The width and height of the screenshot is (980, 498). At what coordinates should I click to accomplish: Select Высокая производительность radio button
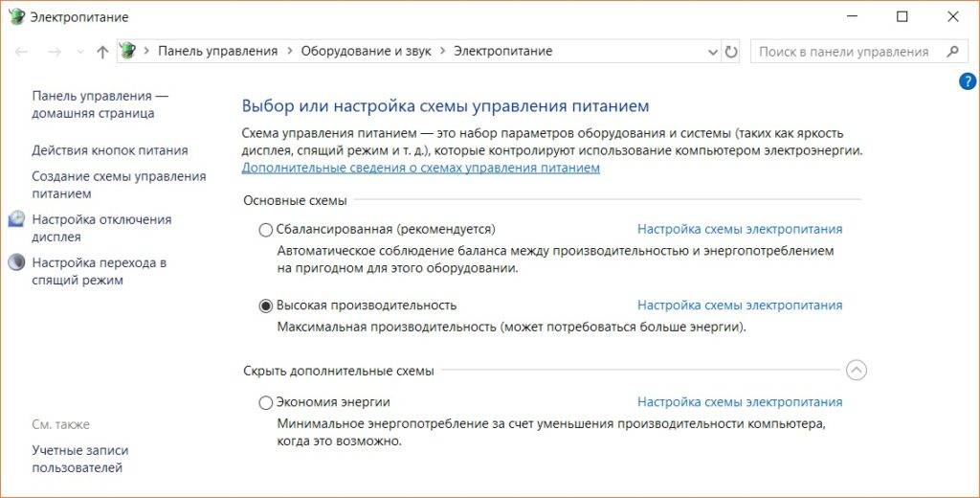(x=266, y=306)
